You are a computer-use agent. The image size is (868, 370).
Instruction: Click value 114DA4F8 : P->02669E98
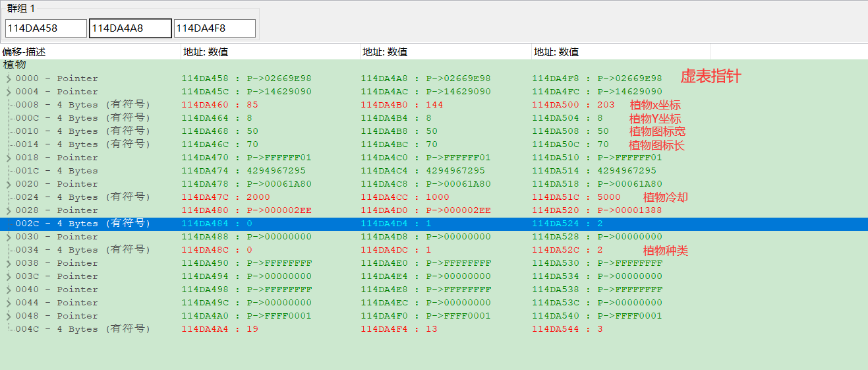[x=597, y=78]
